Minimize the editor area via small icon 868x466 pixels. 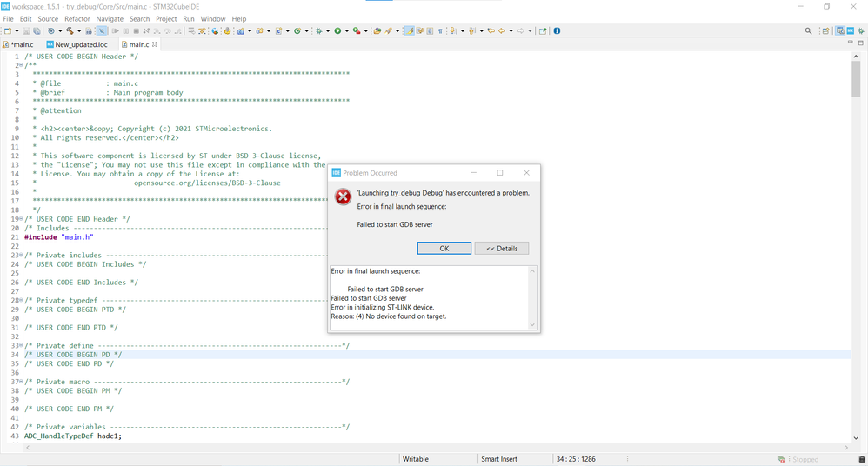[851, 43]
